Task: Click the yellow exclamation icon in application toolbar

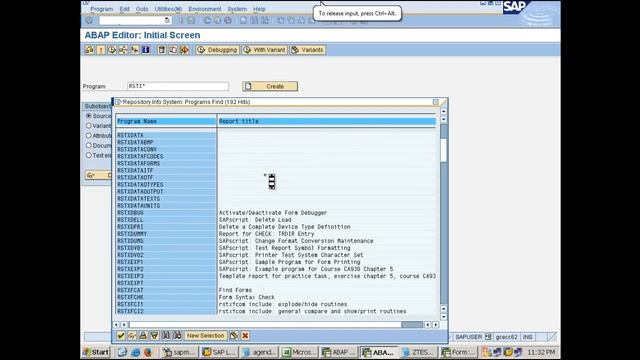Action: [x=101, y=50]
